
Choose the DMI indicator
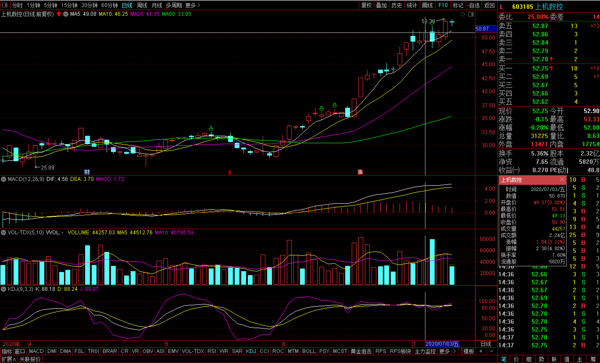[x=52, y=351]
